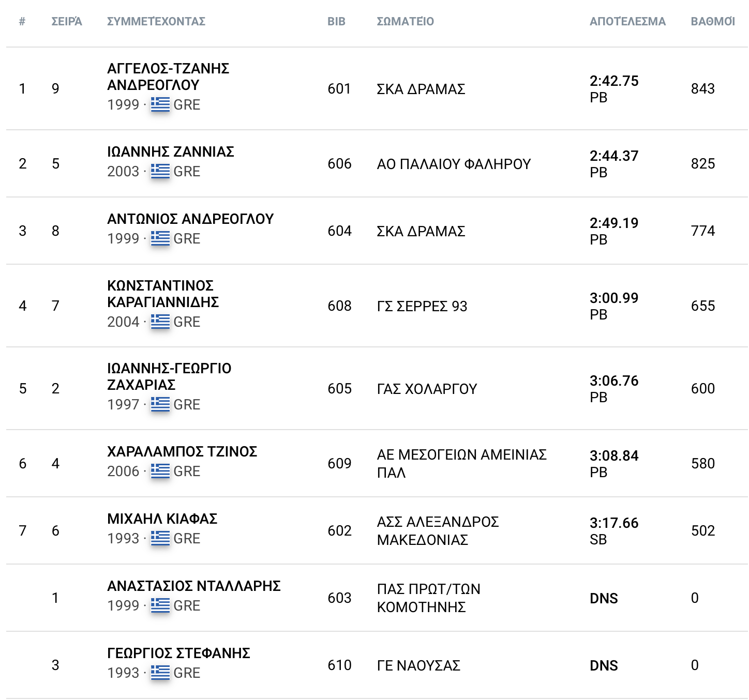Click the winning result 2:42.75
The height and width of the screenshot is (700, 749).
pos(614,81)
